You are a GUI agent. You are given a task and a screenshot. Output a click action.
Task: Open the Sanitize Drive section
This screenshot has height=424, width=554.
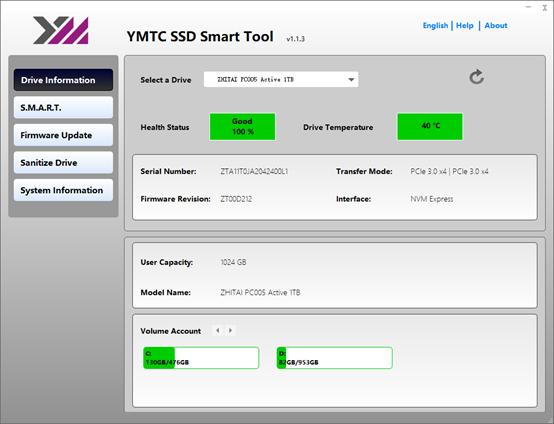coord(63,163)
